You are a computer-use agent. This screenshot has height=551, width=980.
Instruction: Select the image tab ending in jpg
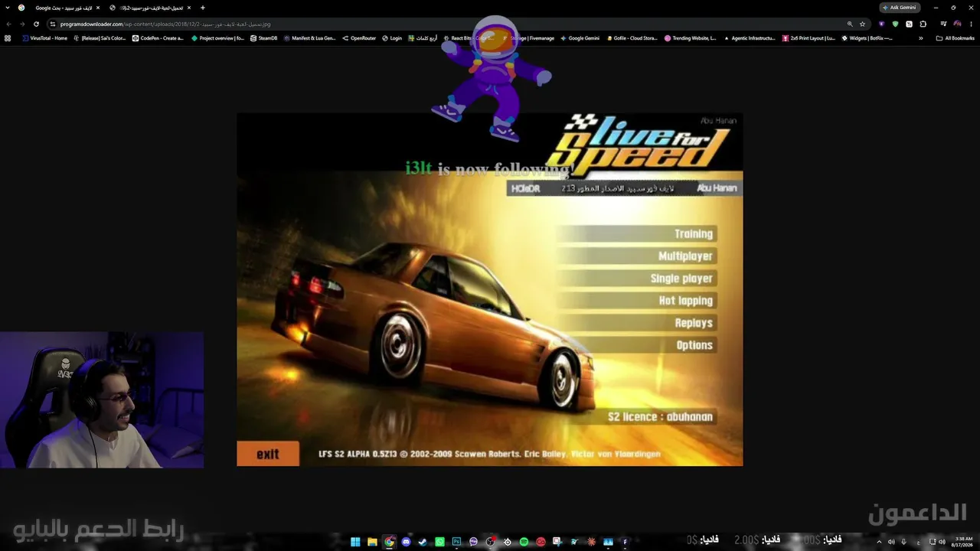(x=150, y=8)
